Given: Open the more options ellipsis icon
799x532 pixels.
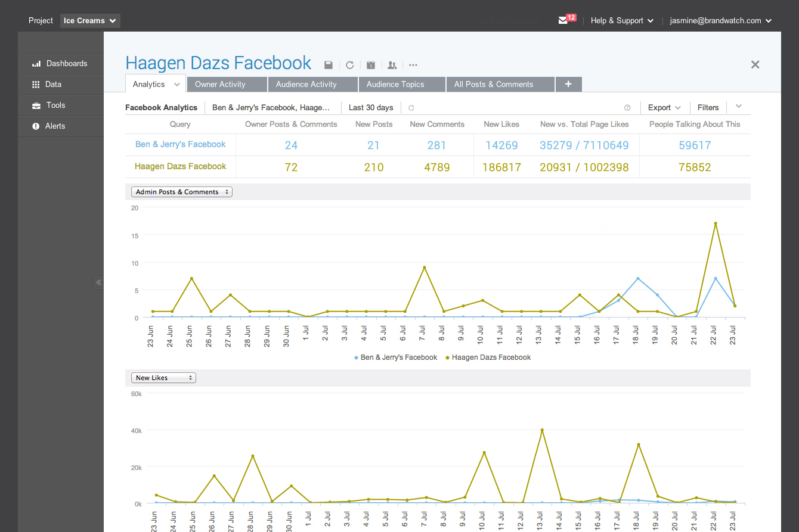Looking at the screenshot, I should pyautogui.click(x=413, y=65).
